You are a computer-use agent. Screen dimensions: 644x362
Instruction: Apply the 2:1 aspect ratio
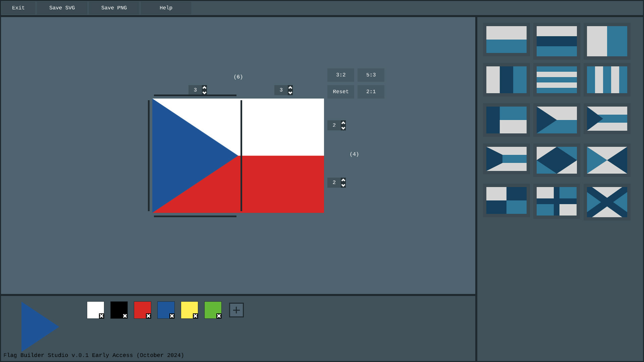point(371,92)
